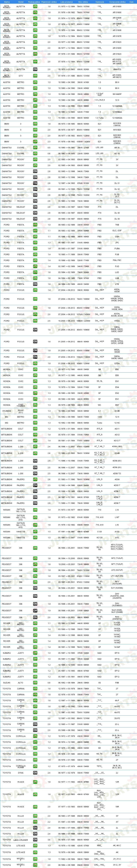The width and height of the screenshot is (137, 868).
Task: Click ON diesel icon for Ford Fiesta LTB
Action: [x=35, y=284]
